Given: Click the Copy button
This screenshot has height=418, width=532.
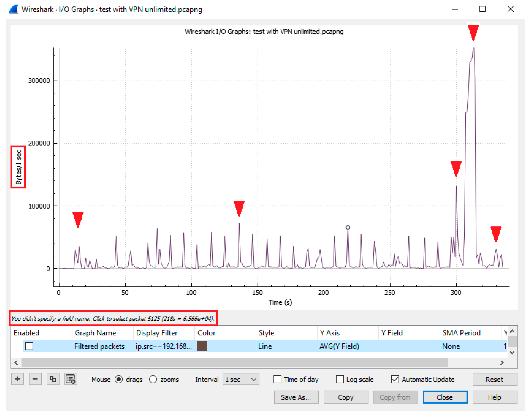Looking at the screenshot, I should click(346, 397).
